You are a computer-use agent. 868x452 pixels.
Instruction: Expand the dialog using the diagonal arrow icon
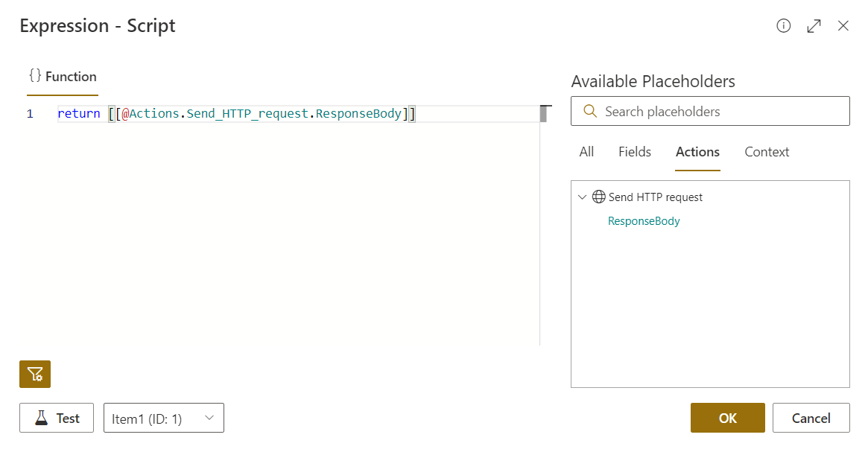click(814, 25)
